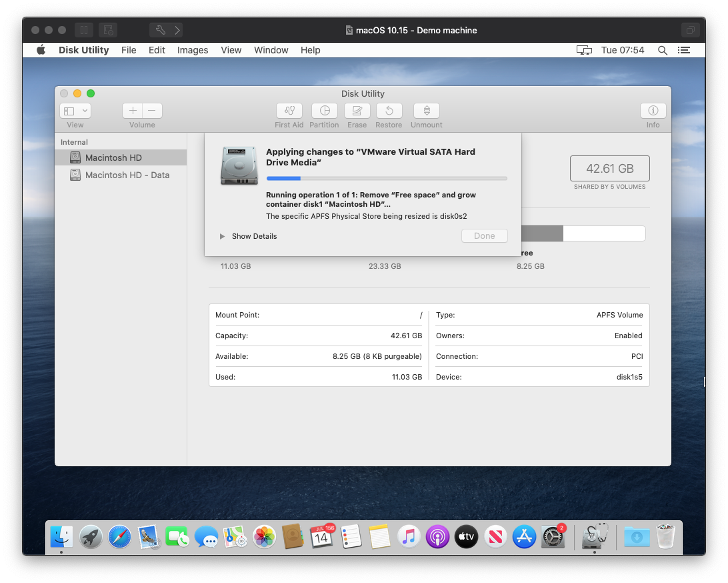Open Finder from the Dock
This screenshot has width=728, height=583.
point(61,537)
